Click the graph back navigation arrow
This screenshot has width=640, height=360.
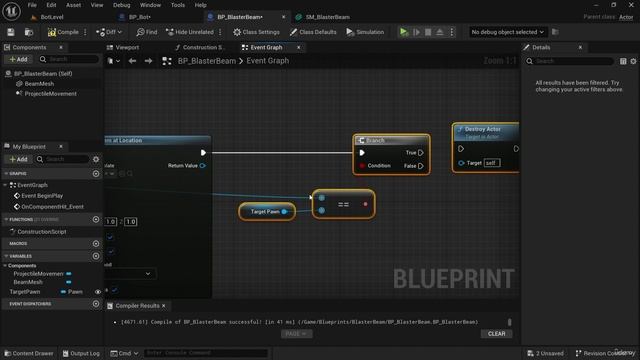click(x=132, y=61)
